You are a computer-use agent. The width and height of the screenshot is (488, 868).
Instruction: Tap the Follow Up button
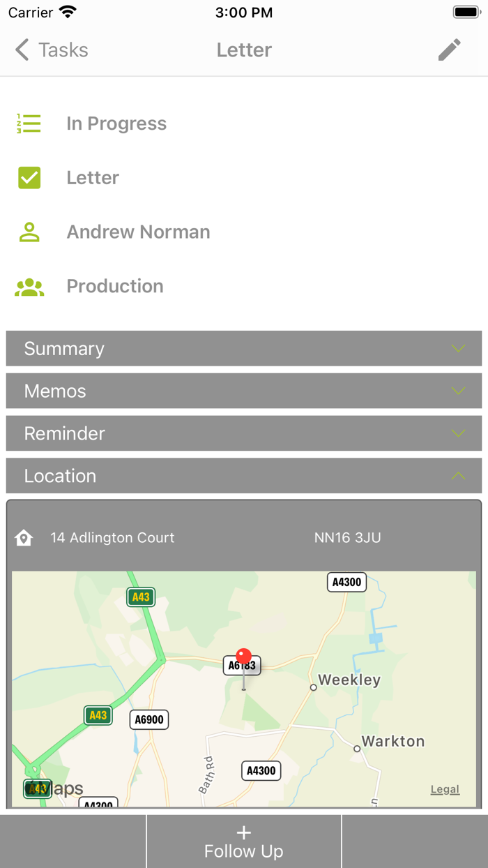pyautogui.click(x=243, y=841)
